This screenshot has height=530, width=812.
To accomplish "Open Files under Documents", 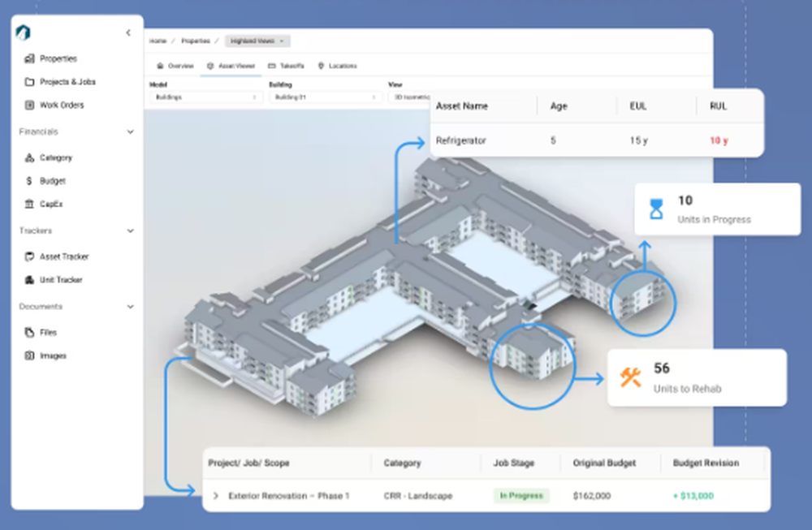I will (x=48, y=332).
